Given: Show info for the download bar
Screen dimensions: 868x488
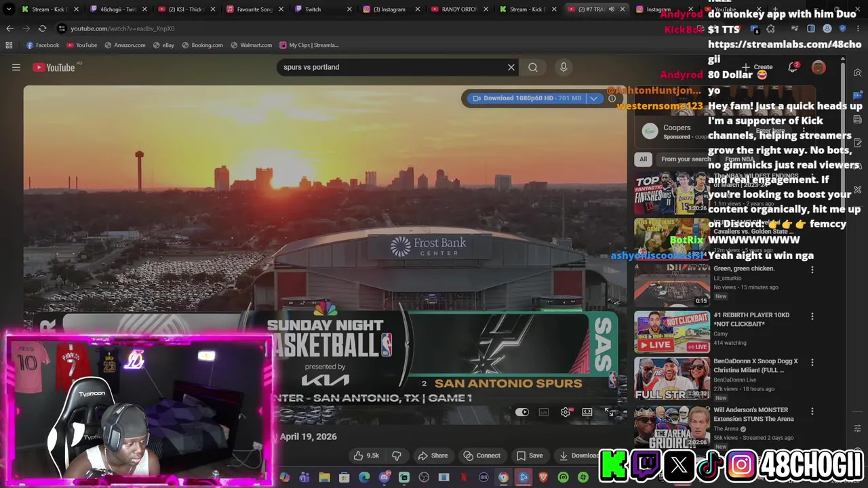Looking at the screenshot, I should click(612, 98).
